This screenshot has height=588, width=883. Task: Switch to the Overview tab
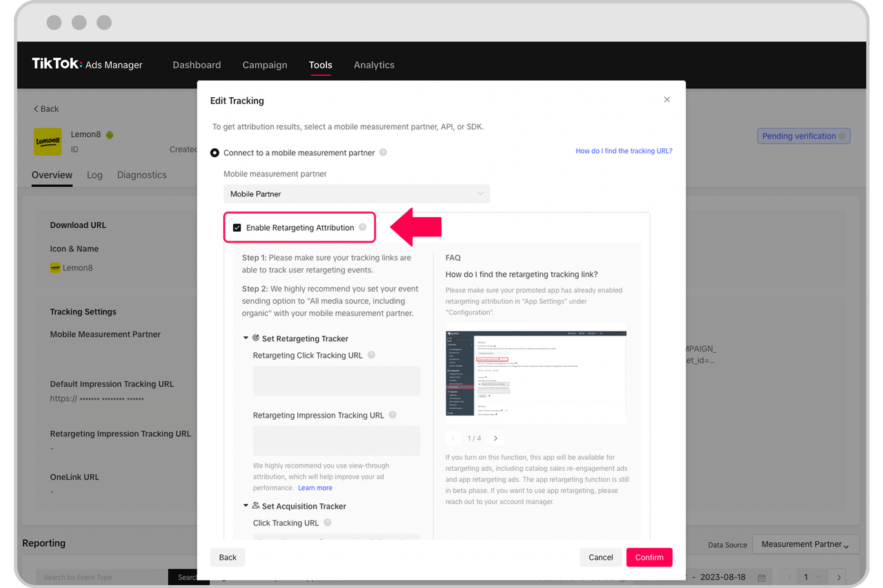tap(52, 175)
